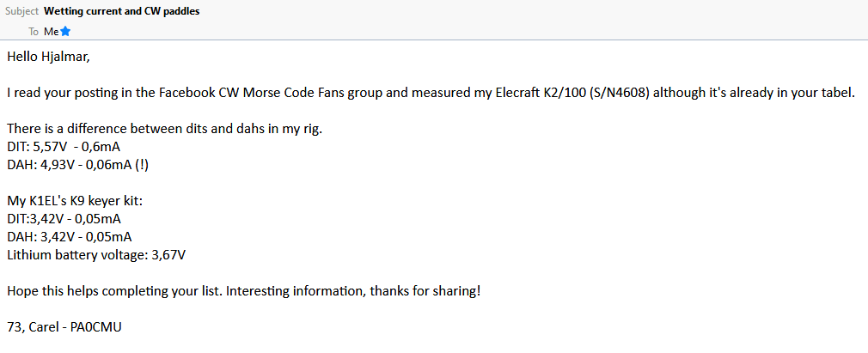Place cursor on Hello Hjalmar greeting
The height and width of the screenshot is (353, 868).
48,57
